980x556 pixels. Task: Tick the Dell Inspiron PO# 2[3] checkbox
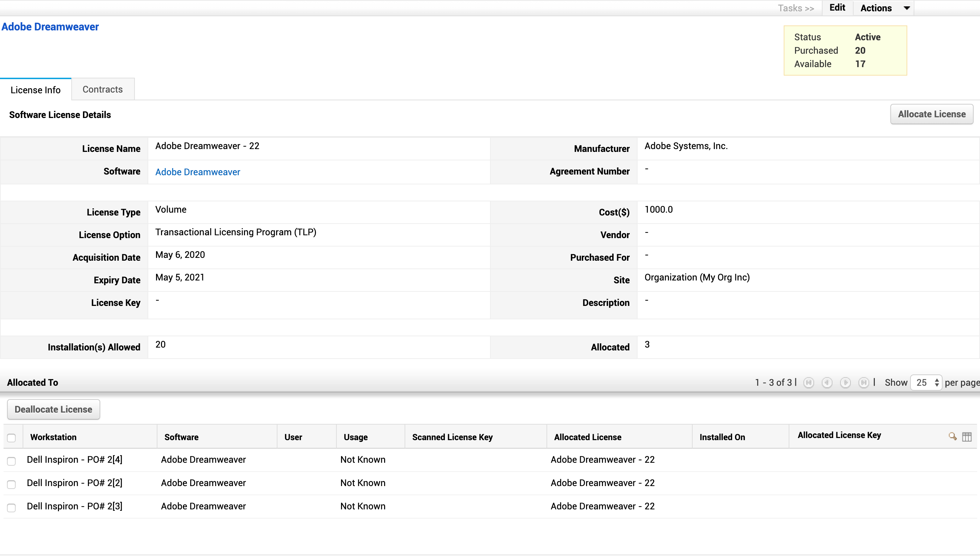tap(11, 508)
